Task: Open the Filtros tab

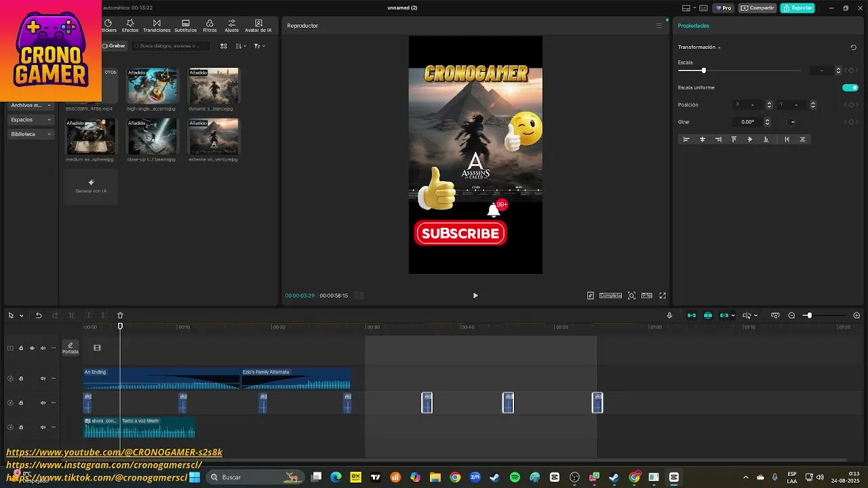Action: [x=210, y=26]
